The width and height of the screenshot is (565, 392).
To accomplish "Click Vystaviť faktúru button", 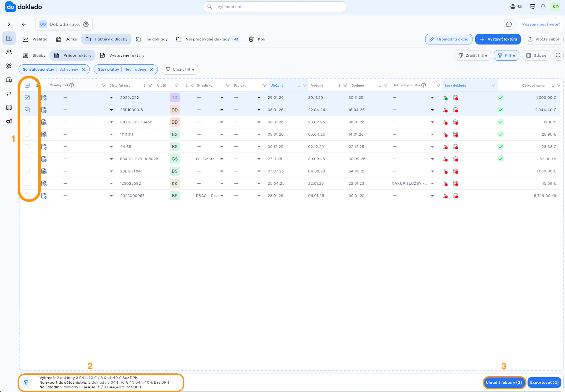I will tap(498, 39).
